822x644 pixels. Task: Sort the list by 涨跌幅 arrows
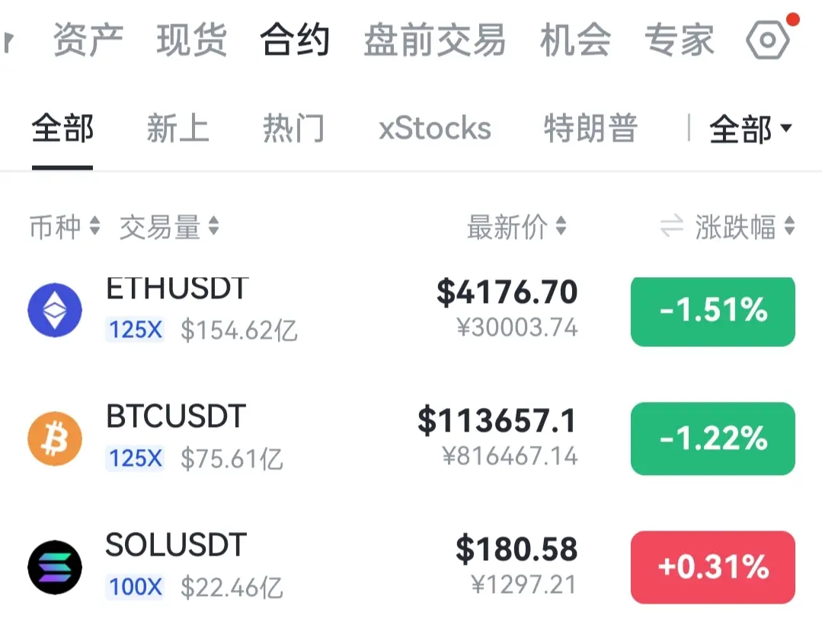click(789, 226)
